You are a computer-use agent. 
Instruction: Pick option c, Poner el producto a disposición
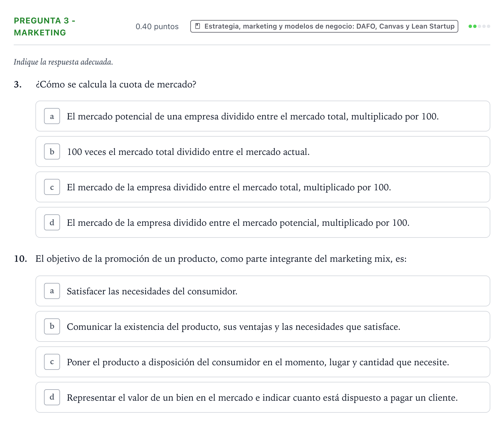[263, 362]
